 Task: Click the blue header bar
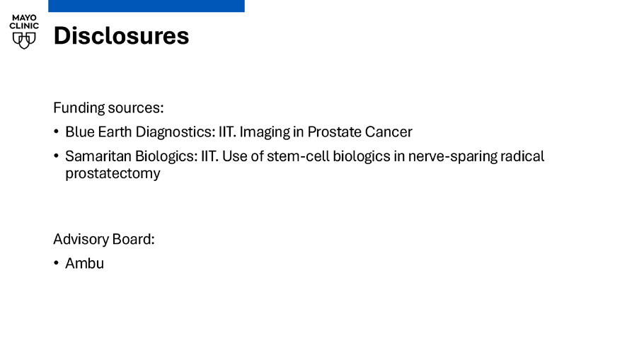[x=146, y=6]
